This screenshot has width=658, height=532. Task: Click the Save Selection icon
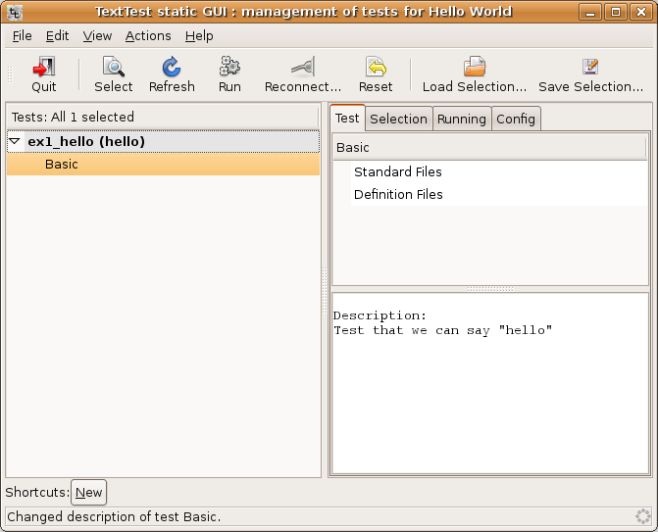[x=590, y=66]
